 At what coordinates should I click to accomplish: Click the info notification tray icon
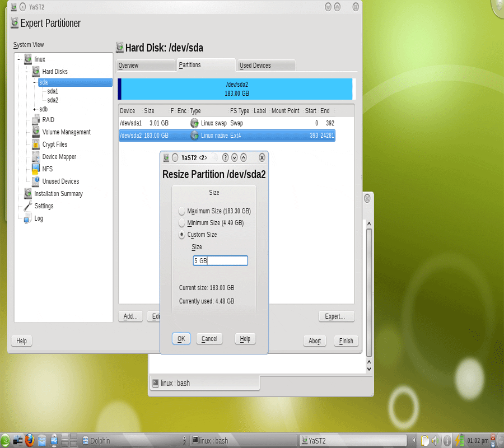(x=446, y=441)
